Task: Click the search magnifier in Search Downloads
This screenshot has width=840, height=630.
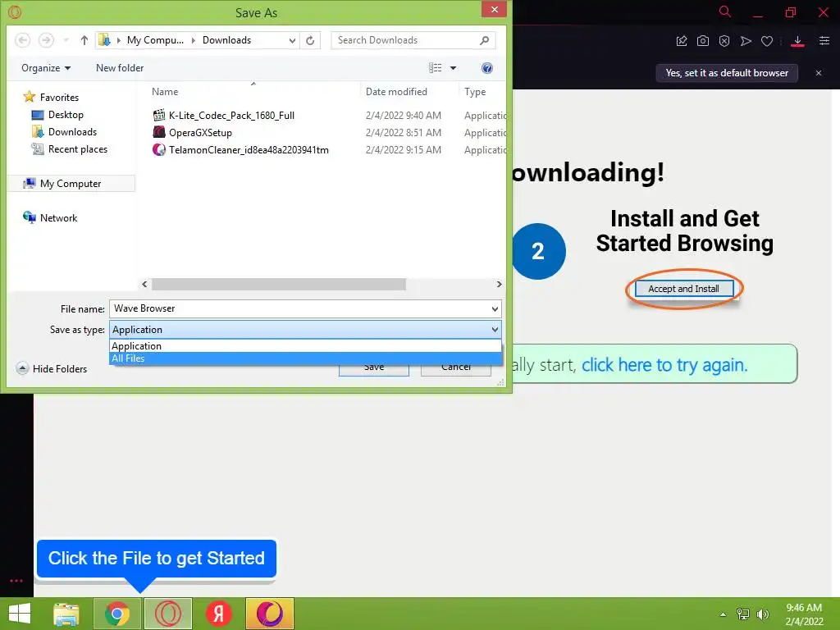Action: 484,40
